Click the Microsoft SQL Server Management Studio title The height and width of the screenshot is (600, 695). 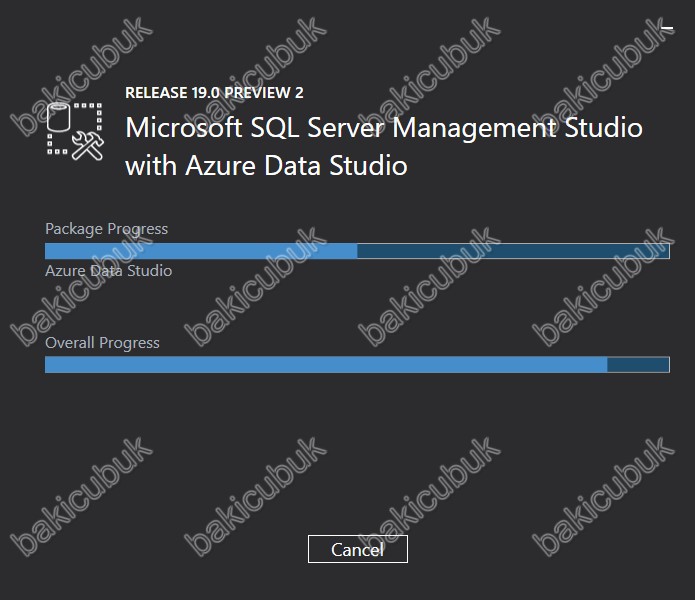point(384,128)
